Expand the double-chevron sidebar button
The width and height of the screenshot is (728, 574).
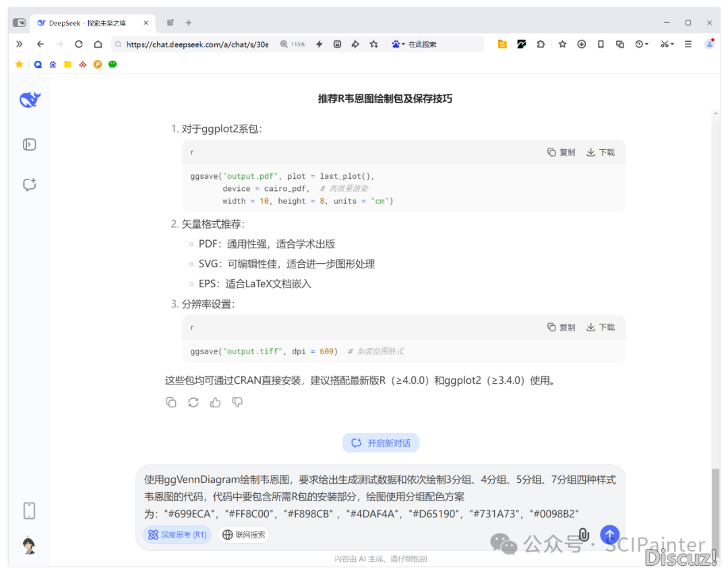point(19,44)
